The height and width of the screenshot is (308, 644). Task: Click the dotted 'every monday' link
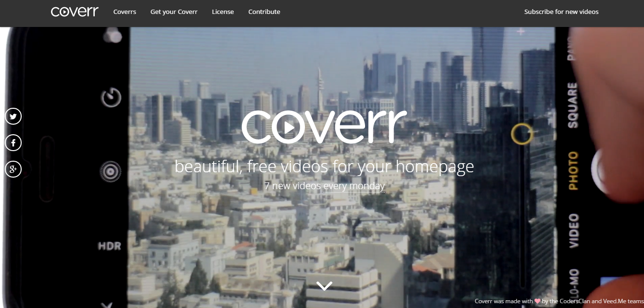[x=354, y=186]
